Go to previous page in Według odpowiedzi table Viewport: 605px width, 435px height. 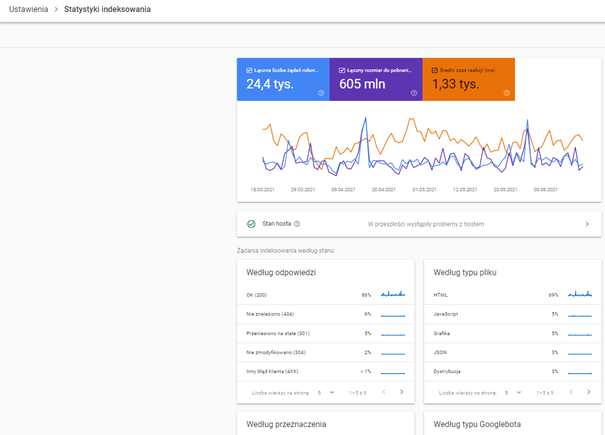click(383, 392)
